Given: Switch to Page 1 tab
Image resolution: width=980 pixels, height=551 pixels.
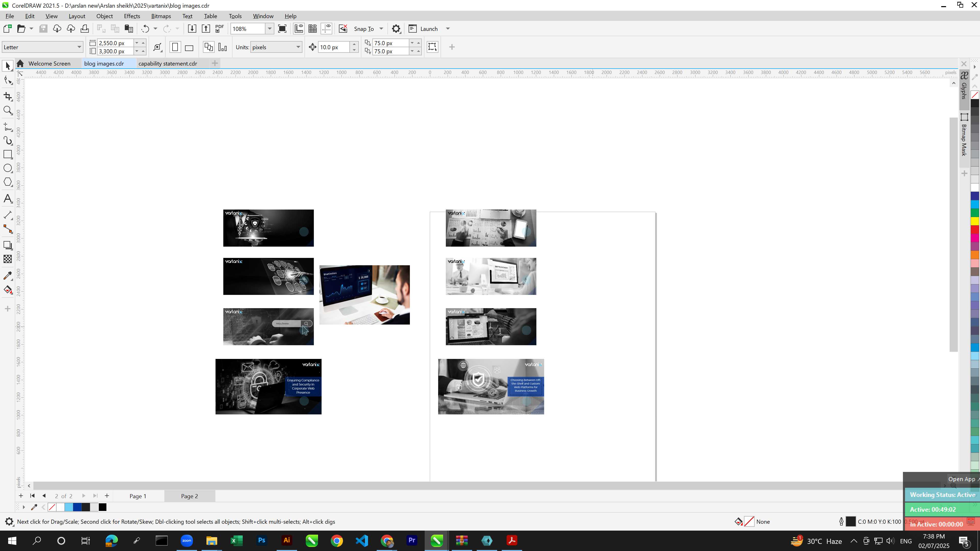Looking at the screenshot, I should (x=138, y=496).
